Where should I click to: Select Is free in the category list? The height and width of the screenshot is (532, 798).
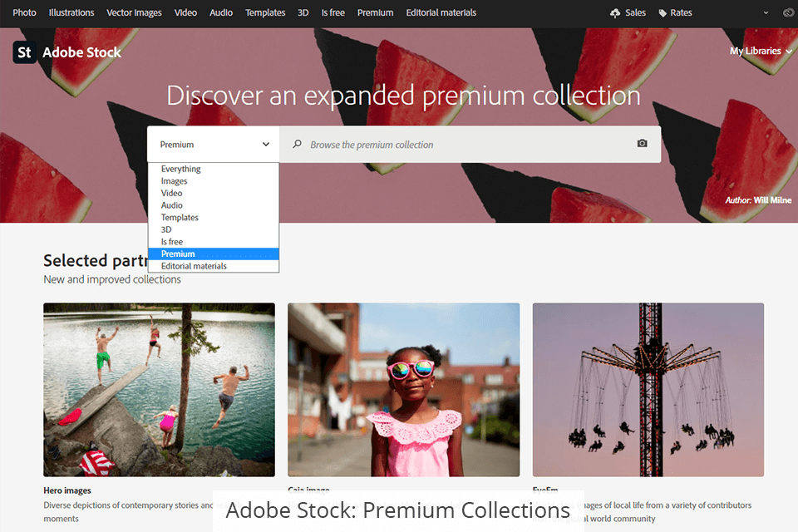tap(214, 242)
